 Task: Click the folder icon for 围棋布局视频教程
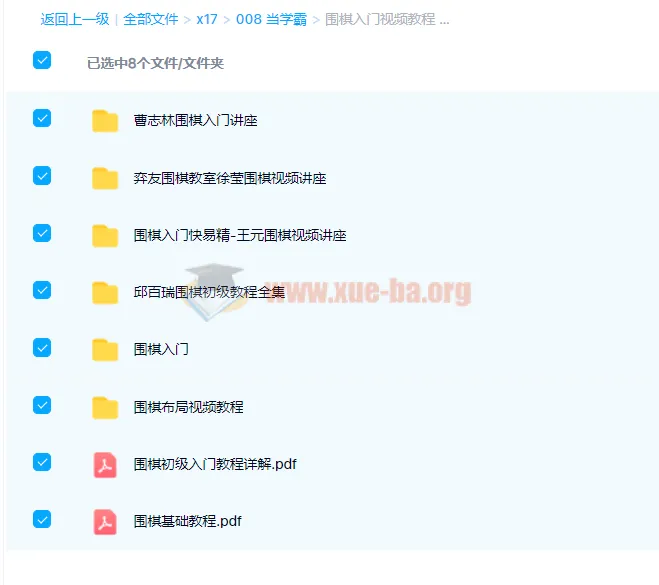click(105, 407)
